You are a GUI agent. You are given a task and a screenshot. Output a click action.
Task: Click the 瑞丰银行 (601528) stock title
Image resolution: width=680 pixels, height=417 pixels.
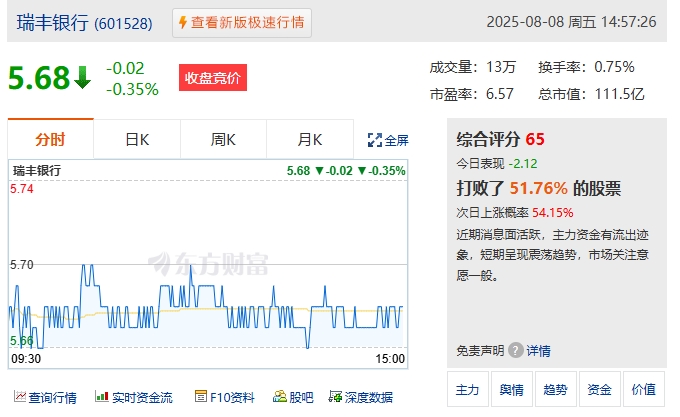click(x=85, y=23)
